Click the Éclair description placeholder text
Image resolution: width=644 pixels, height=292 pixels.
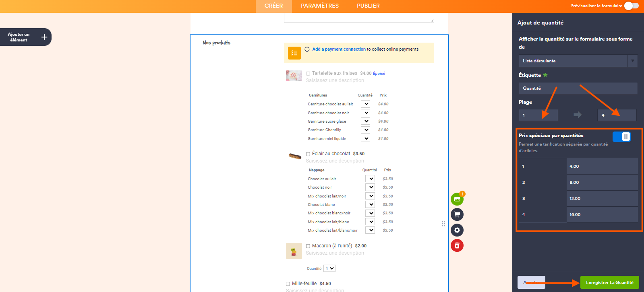[335, 161]
